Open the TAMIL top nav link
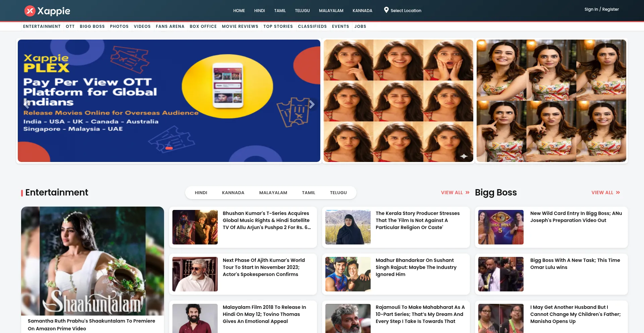 pos(280,11)
